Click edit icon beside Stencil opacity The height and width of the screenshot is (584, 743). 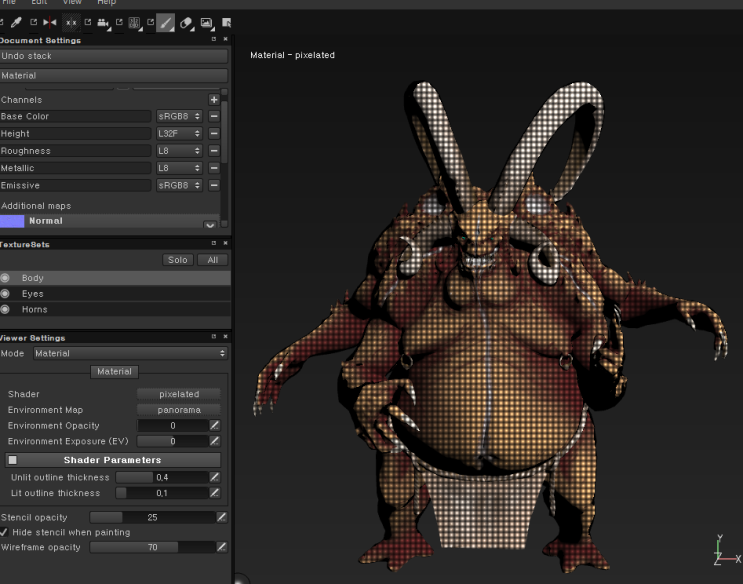(221, 517)
